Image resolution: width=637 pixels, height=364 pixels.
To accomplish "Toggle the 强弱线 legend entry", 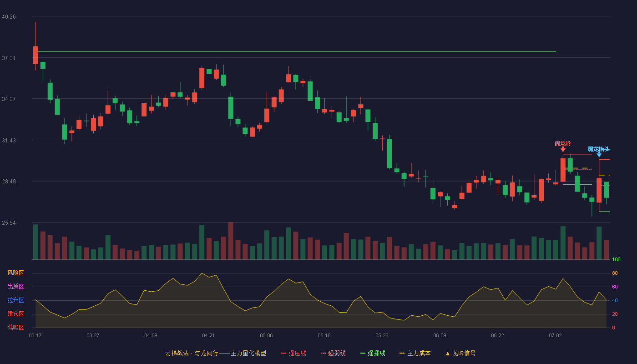I will (x=333, y=353).
